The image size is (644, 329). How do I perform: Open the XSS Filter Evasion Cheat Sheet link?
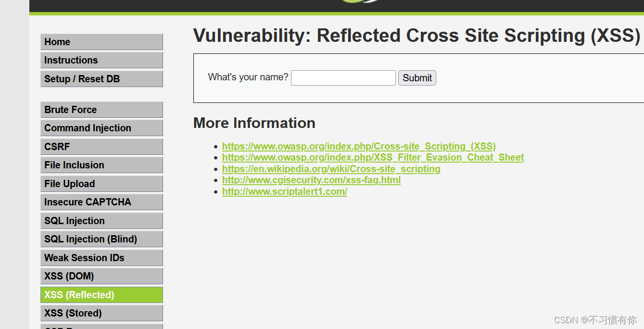click(373, 157)
